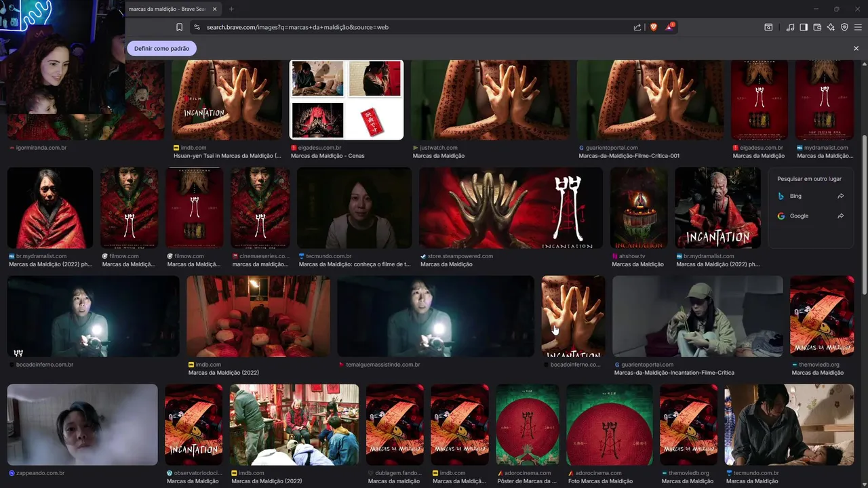Open the cinemaeseries poster image
868x488 pixels.
(260, 208)
